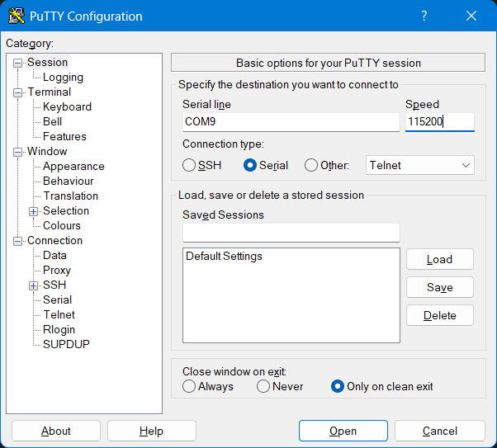Click the Help button at the bottom

click(152, 431)
